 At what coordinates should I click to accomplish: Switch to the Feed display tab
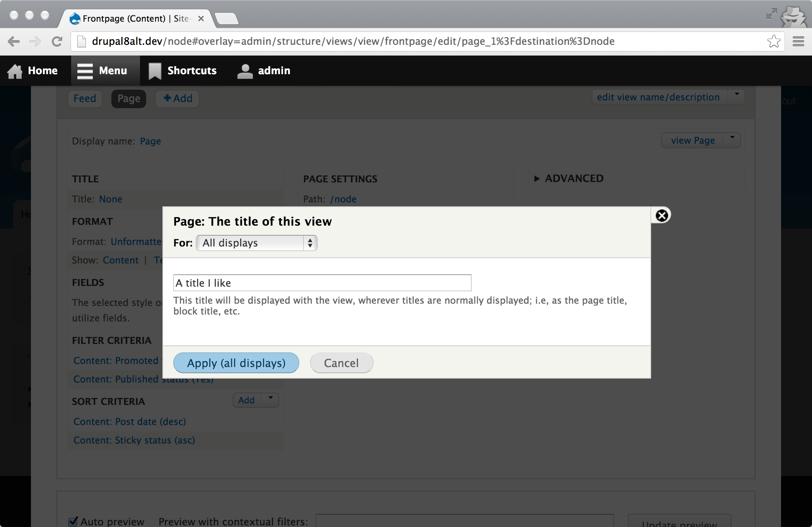click(x=85, y=99)
